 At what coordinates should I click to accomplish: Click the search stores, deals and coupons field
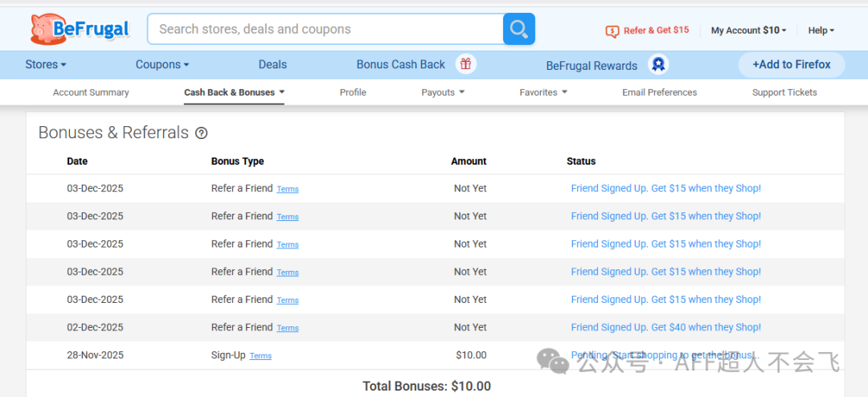(325, 30)
